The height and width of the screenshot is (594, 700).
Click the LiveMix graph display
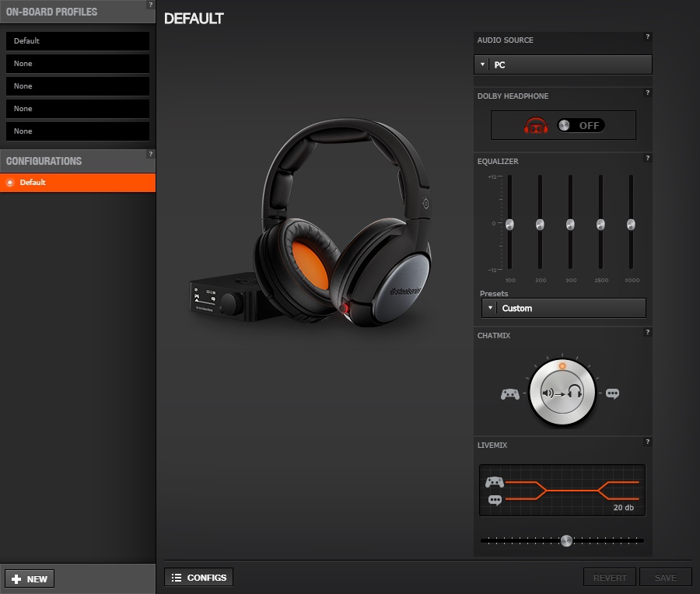(562, 491)
